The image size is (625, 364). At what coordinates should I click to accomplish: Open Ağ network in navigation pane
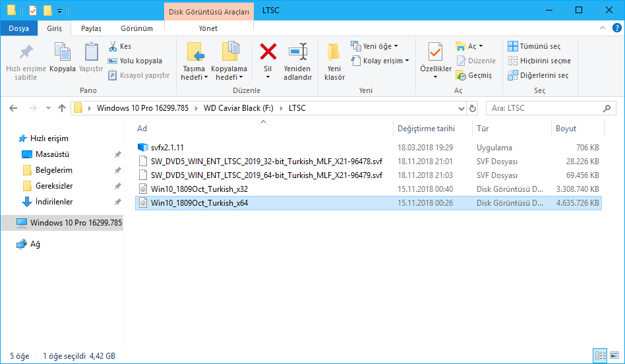(28, 244)
